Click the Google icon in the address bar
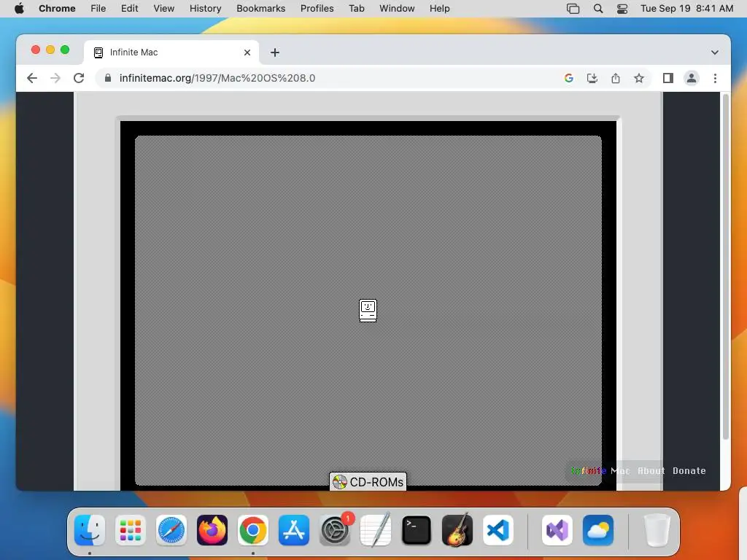This screenshot has height=560, width=747. 568,78
